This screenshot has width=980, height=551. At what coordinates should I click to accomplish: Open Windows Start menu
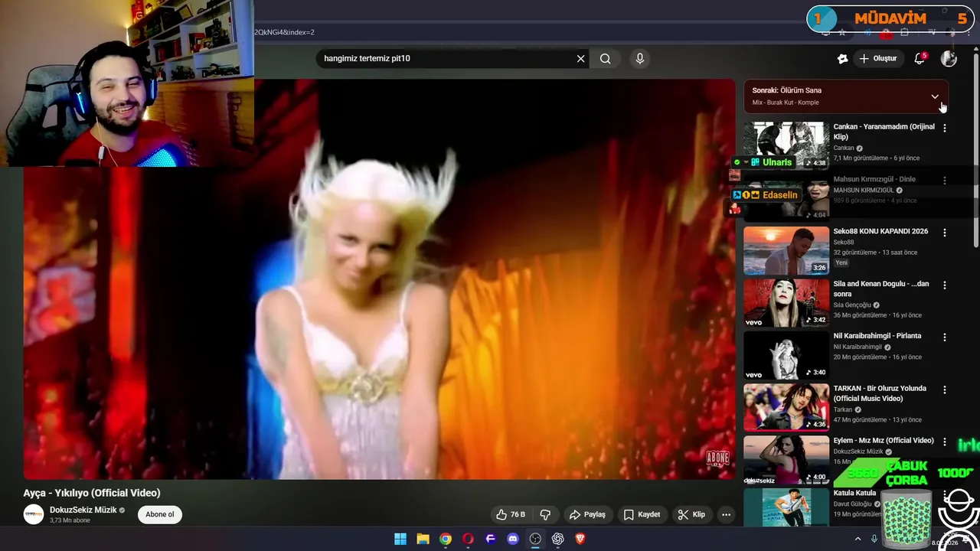click(400, 539)
